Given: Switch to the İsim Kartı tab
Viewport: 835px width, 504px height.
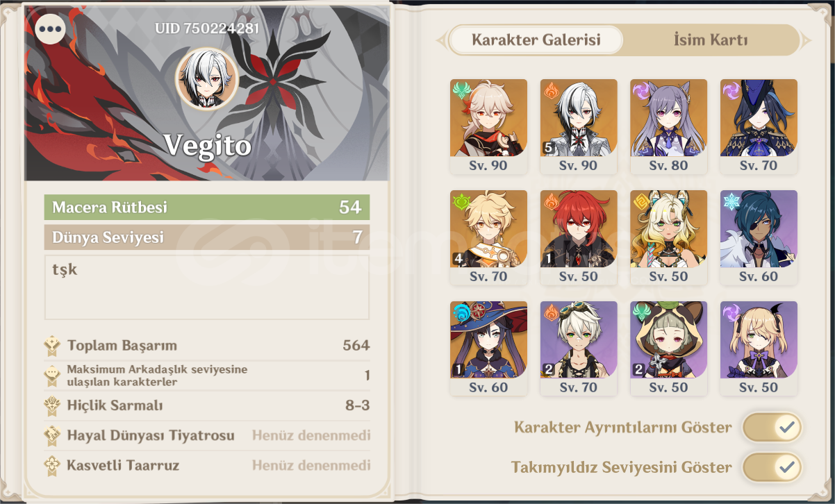Looking at the screenshot, I should point(711,40).
